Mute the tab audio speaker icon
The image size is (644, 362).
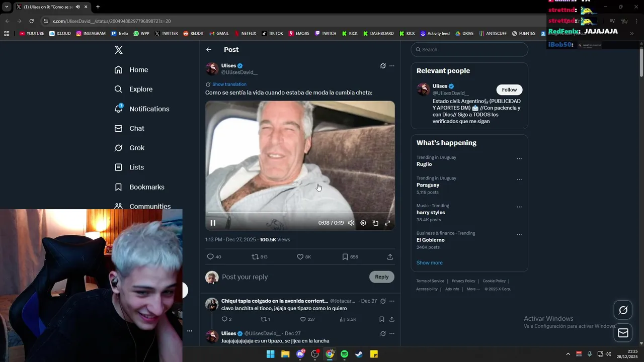coord(77,7)
